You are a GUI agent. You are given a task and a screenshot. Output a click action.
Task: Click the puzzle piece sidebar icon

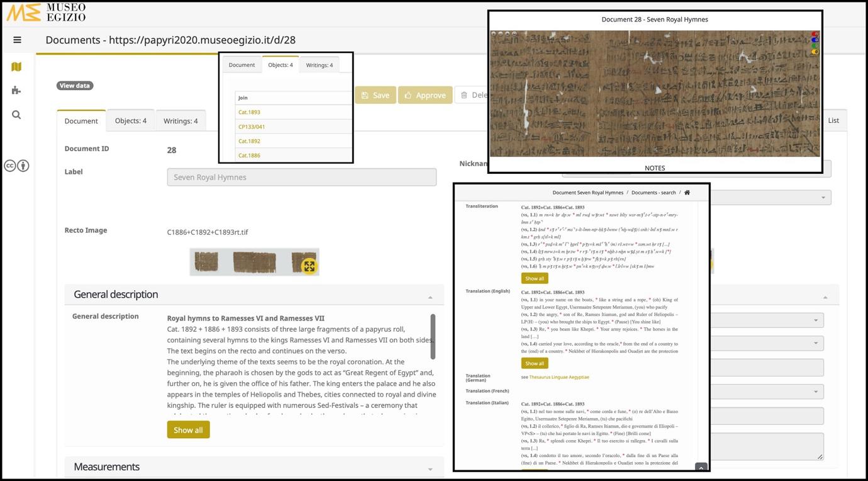tap(16, 91)
